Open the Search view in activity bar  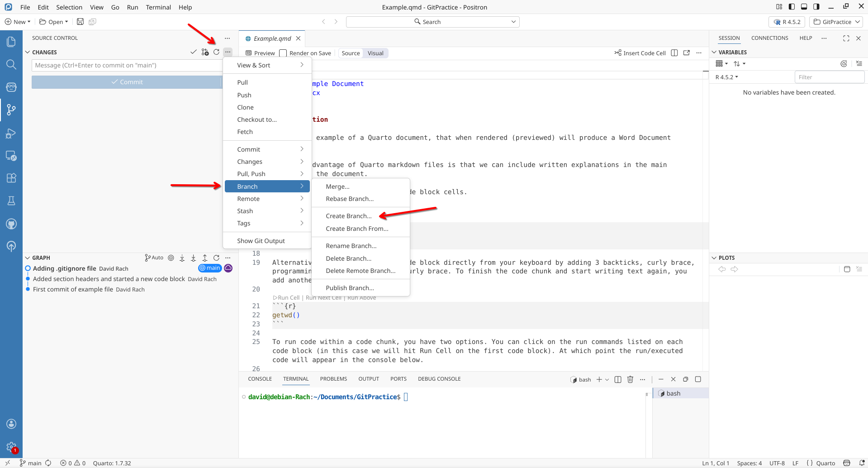coord(11,64)
